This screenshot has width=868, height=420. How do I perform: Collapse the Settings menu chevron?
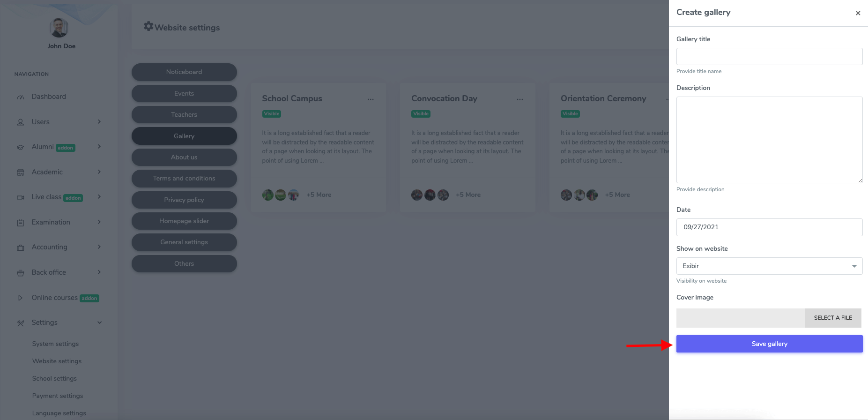pyautogui.click(x=99, y=322)
